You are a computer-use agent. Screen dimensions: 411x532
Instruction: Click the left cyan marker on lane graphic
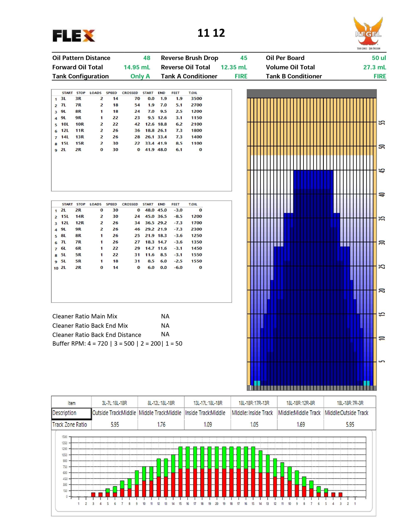[257, 383]
